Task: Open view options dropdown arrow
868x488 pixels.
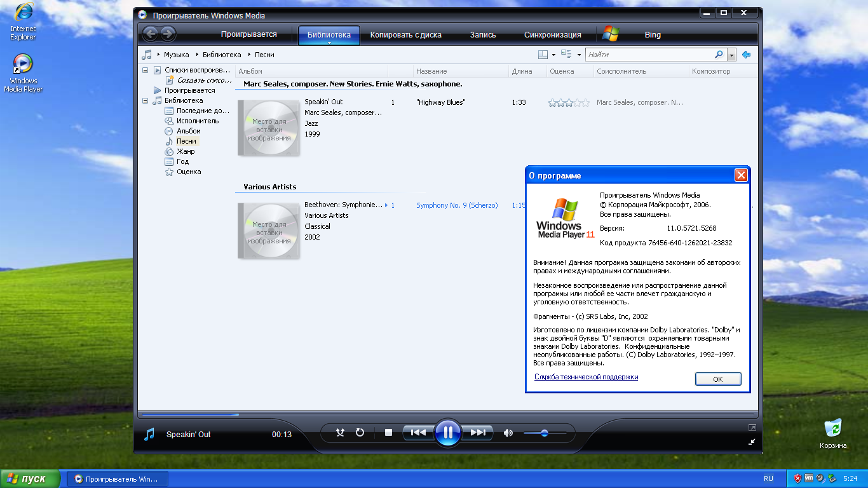Action: click(579, 55)
